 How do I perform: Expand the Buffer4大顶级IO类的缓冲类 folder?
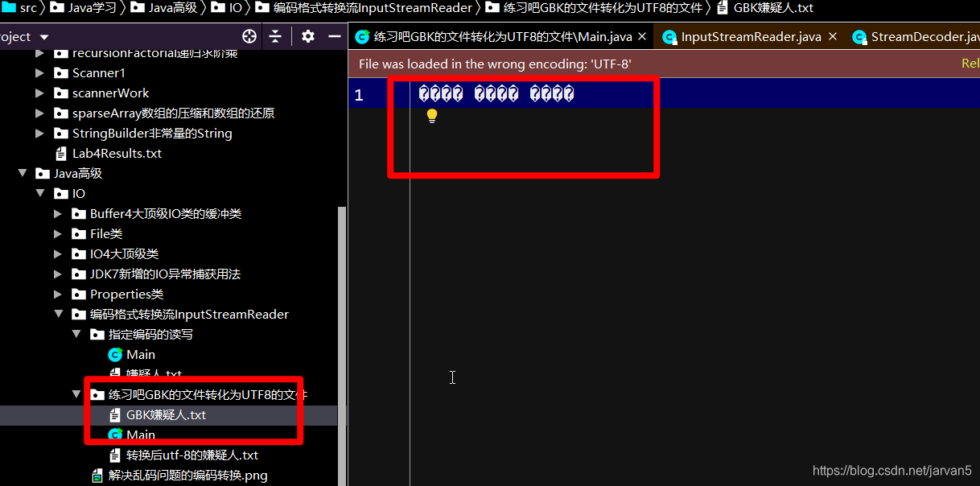[x=58, y=214]
